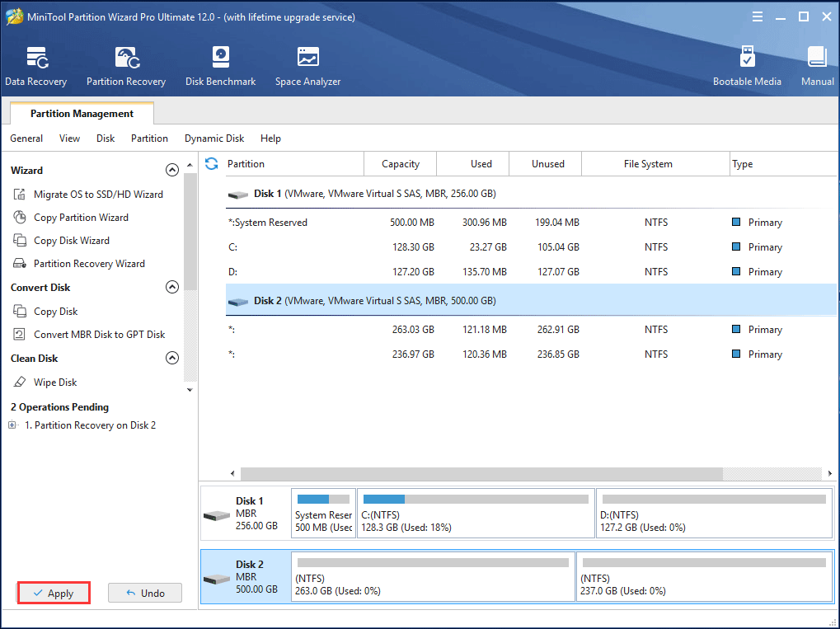Image resolution: width=840 pixels, height=629 pixels.
Task: Undo the last operation
Action: click(144, 593)
